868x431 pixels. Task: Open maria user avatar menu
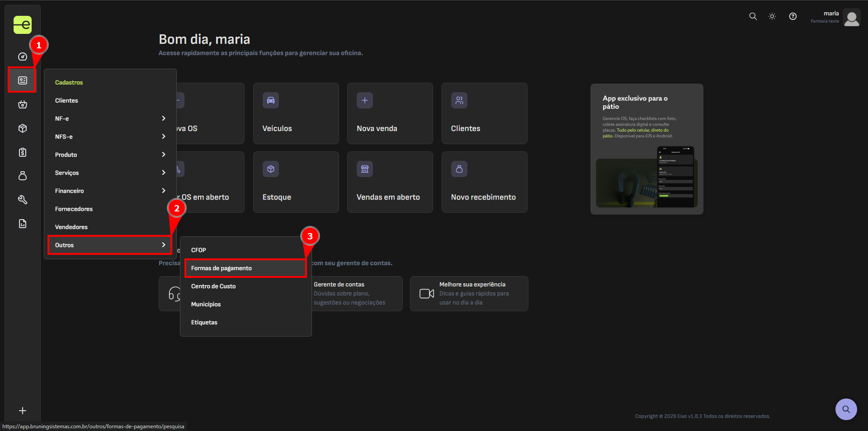pyautogui.click(x=852, y=18)
